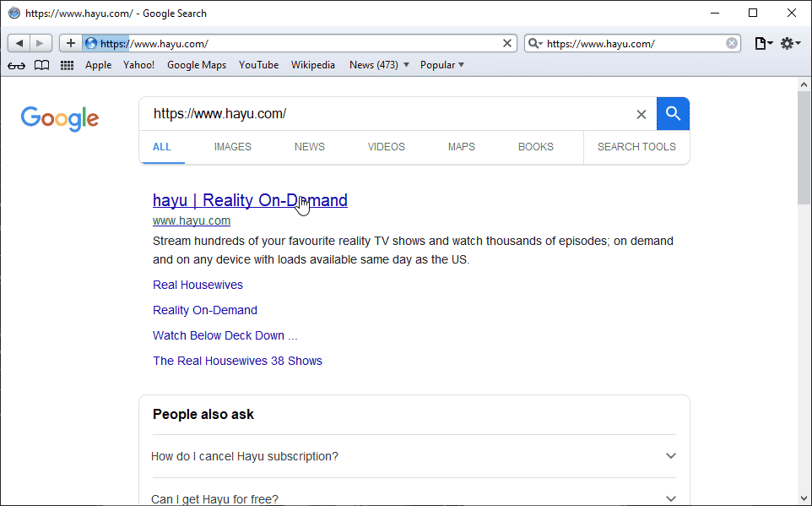The image size is (812, 506).
Task: Open the Real Housewives sitelink
Action: [x=198, y=285]
